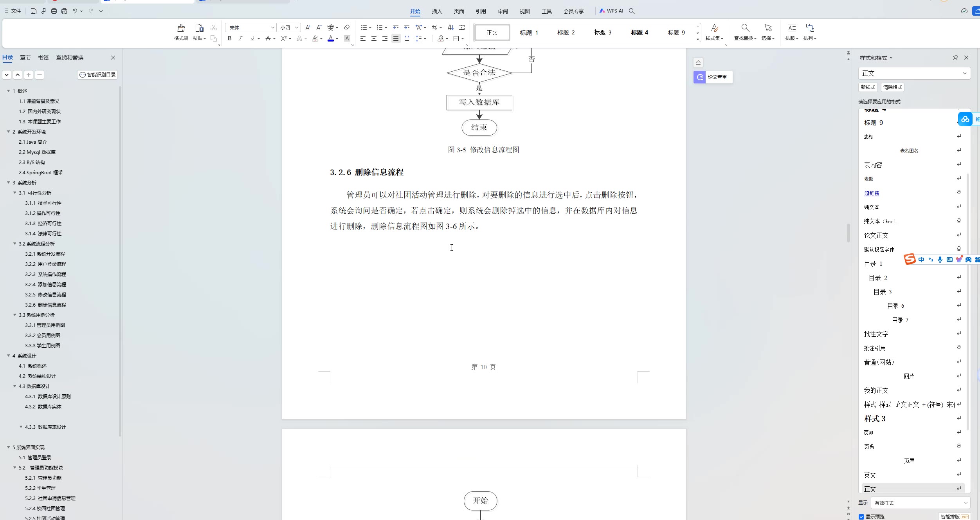Click the Sort (A-Z) icon
The height and width of the screenshot is (520, 980).
tap(450, 27)
